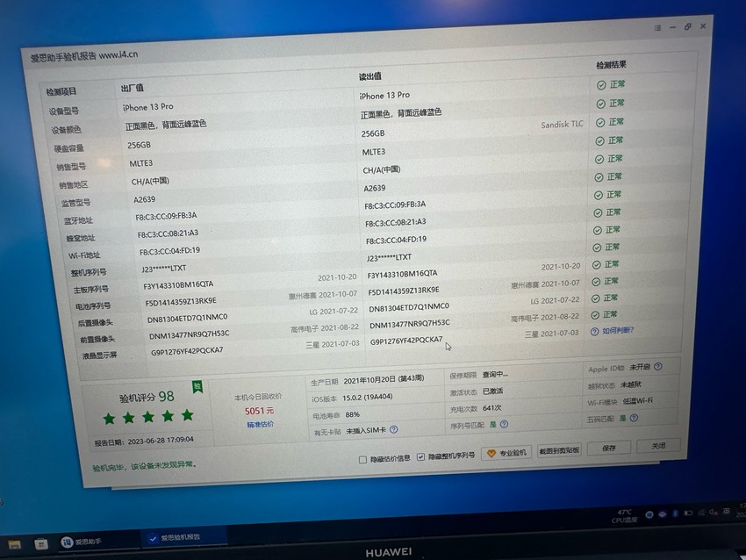Click the volume icon in the system tray
Viewport: 746px width, 560px height.
(x=713, y=512)
